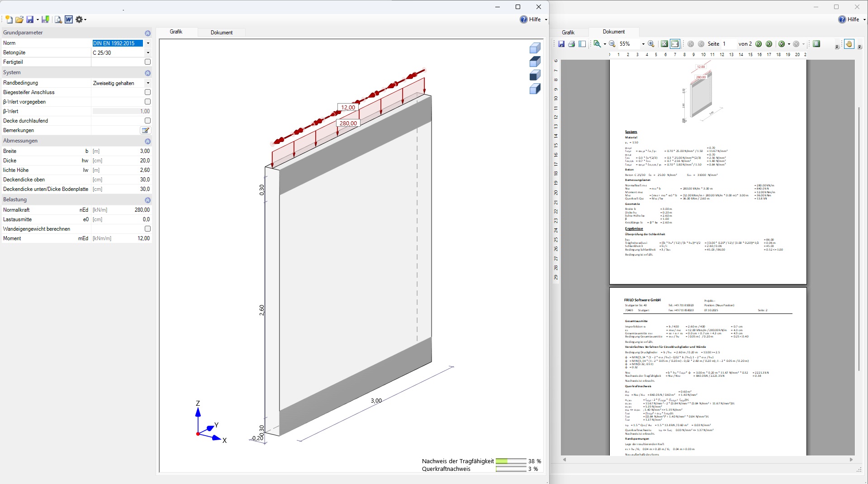Go to next page in document viewer
This screenshot has width=868, height=484.
759,44
